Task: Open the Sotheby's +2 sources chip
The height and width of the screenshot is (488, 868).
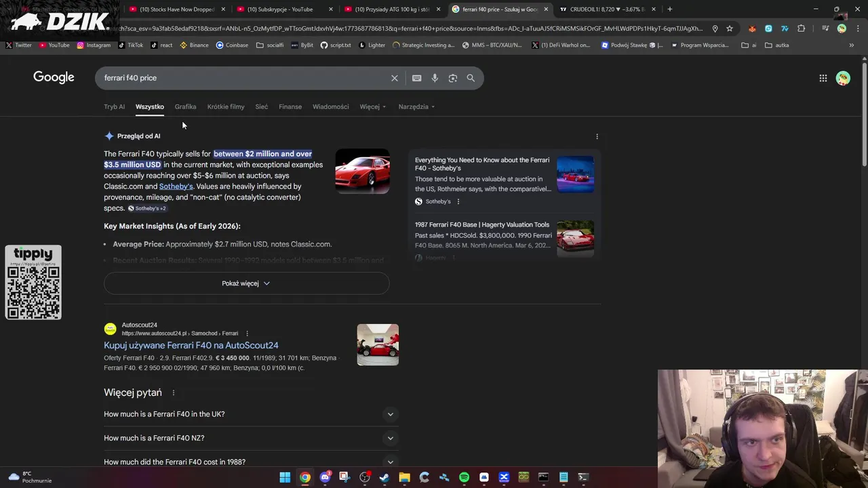Action: (x=147, y=208)
